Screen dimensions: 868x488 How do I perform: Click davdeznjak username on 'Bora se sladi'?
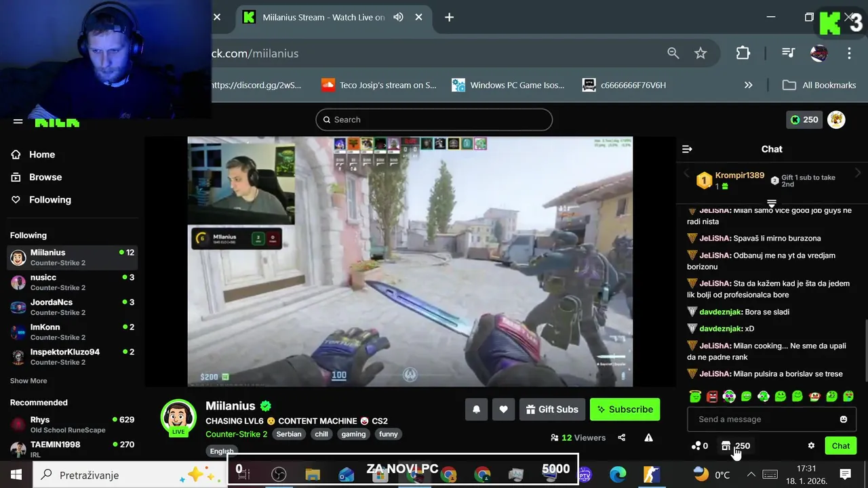[x=720, y=312]
